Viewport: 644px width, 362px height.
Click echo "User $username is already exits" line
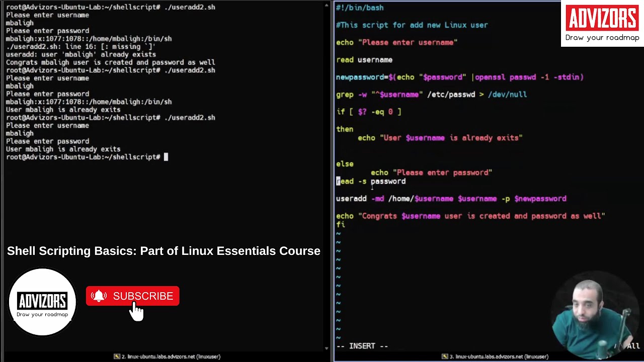440,138
